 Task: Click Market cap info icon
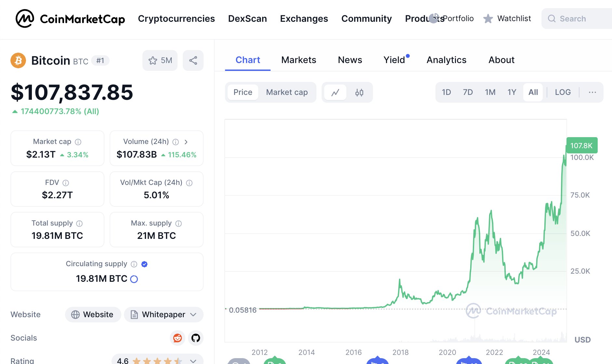click(x=78, y=142)
